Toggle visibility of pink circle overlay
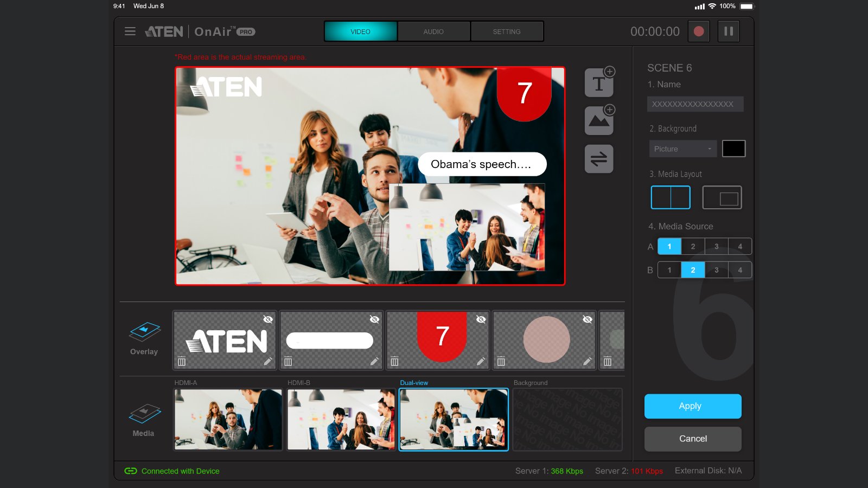The height and width of the screenshot is (488, 868). point(587,319)
